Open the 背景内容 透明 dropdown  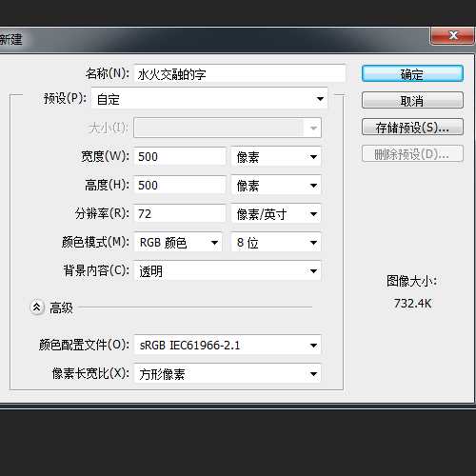coord(228,270)
